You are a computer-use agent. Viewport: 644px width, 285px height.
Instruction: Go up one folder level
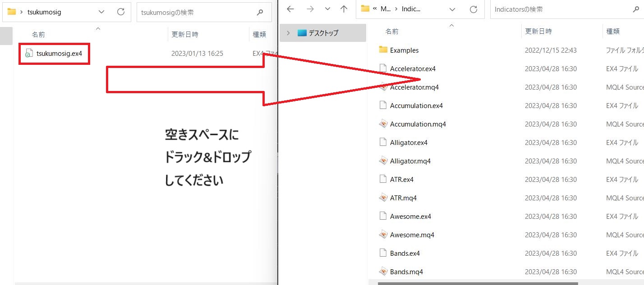pos(344,9)
